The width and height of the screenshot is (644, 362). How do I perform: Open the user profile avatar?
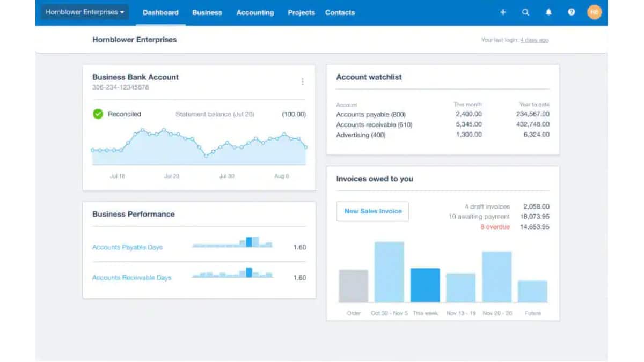(x=594, y=12)
